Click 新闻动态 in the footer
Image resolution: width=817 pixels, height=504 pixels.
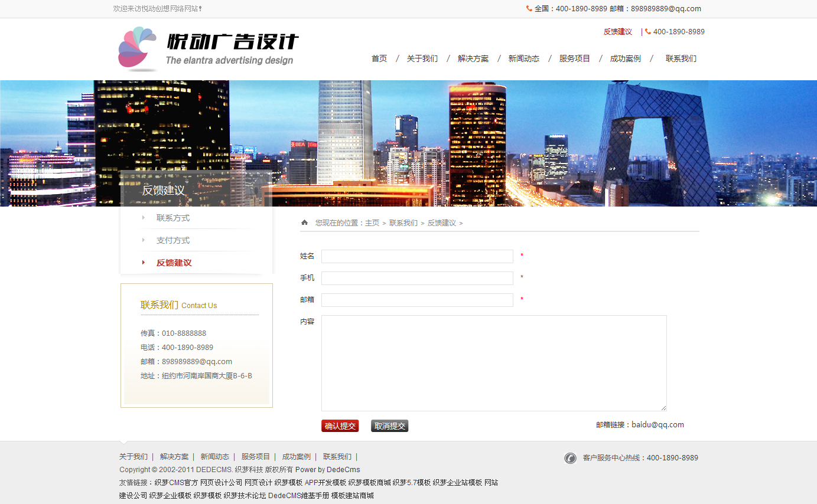tap(214, 457)
